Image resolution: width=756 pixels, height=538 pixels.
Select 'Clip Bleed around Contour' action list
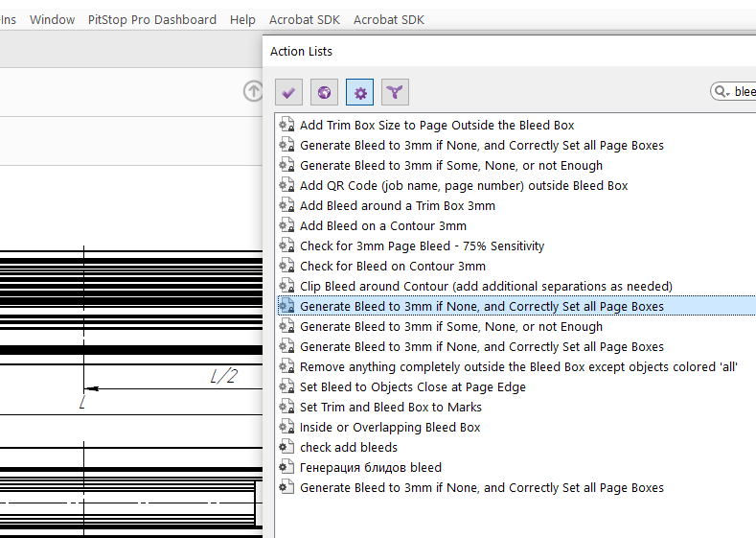pos(486,286)
